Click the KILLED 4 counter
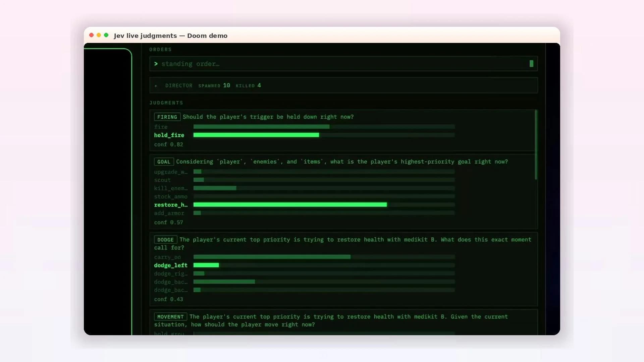Screen dimensions: 644x362 [x=248, y=85]
